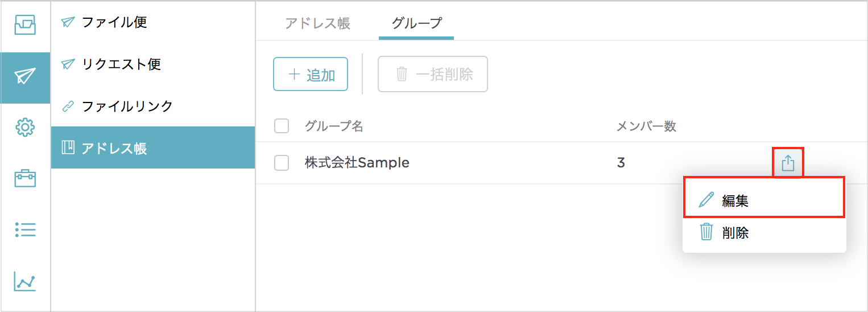This screenshot has height=312, width=868.
Task: Click the trash icon beside 削除
Action: 706,232
